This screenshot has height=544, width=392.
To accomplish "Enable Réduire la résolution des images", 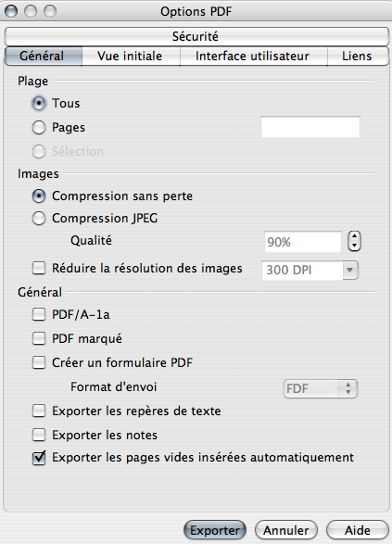I will tap(39, 268).
